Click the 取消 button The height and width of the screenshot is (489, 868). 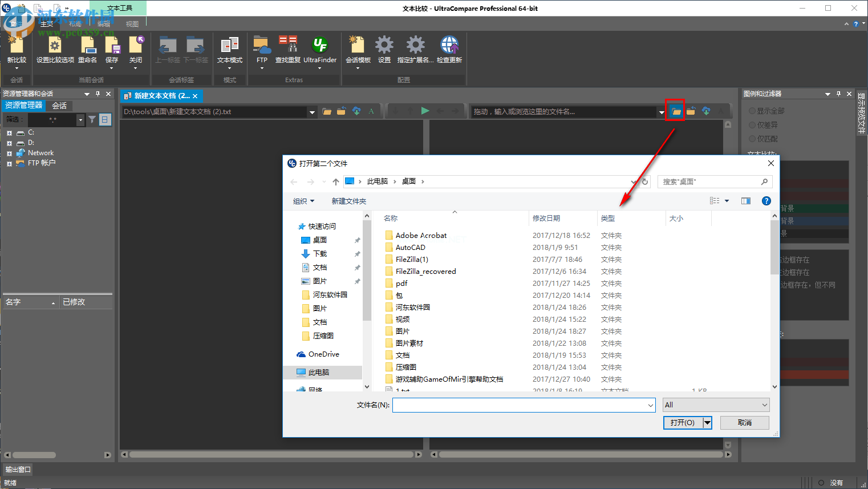pyautogui.click(x=744, y=422)
